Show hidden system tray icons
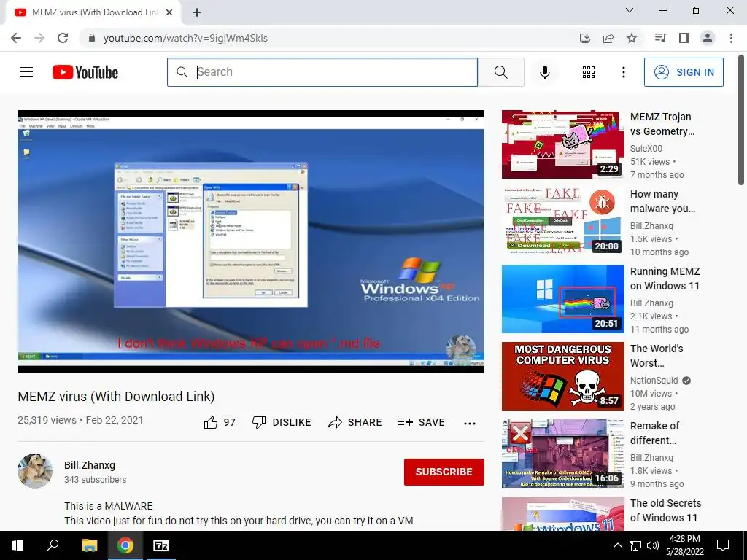Image resolution: width=747 pixels, height=560 pixels. pyautogui.click(x=617, y=545)
